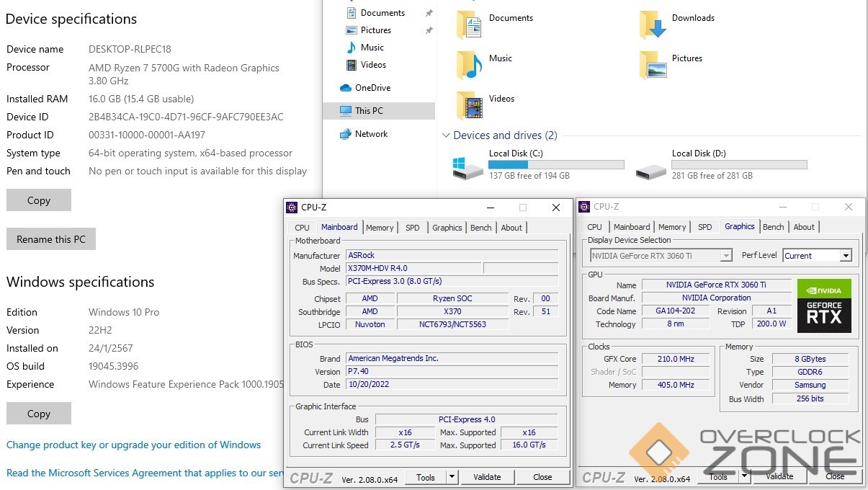Open Local Disk (C:) drive icon

[468, 168]
